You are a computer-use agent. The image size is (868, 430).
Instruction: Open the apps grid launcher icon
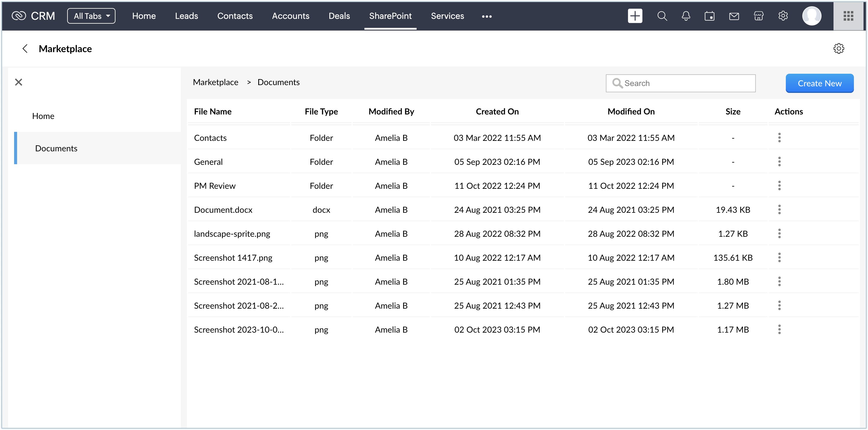pyautogui.click(x=848, y=16)
